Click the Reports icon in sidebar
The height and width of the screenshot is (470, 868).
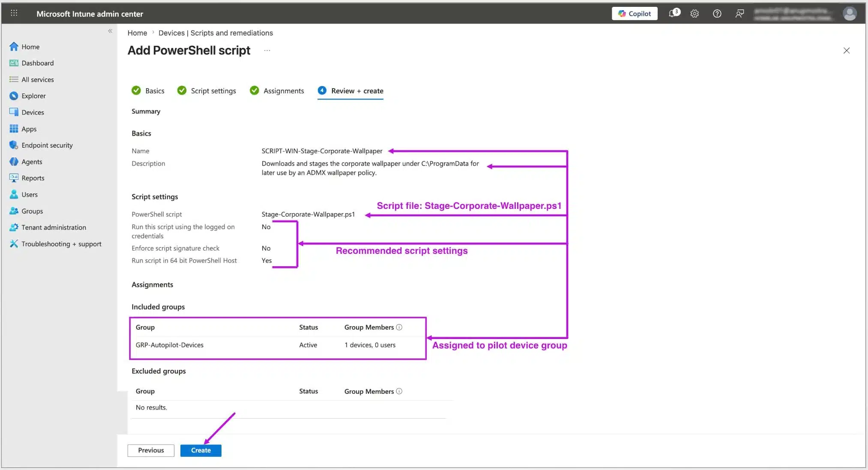click(14, 178)
